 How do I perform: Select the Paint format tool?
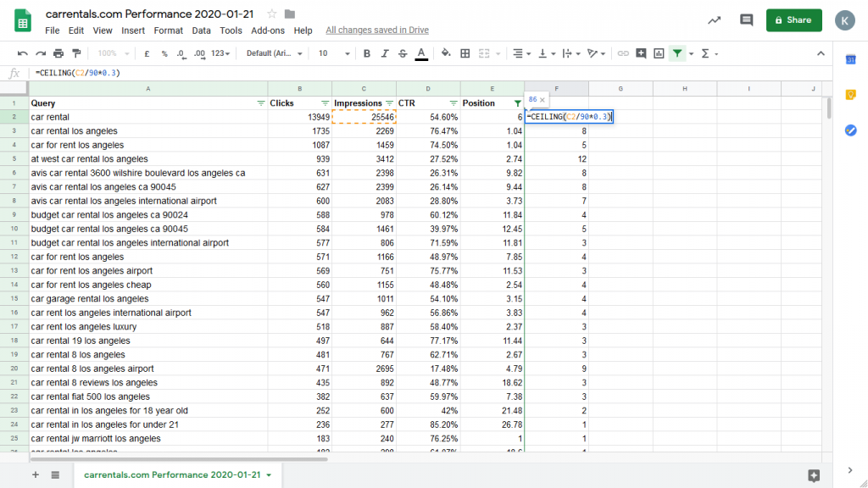[76, 53]
